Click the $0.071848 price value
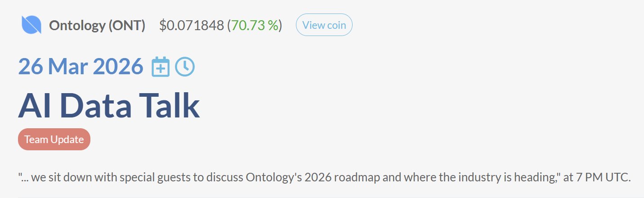This screenshot has height=198, width=644. tap(191, 26)
